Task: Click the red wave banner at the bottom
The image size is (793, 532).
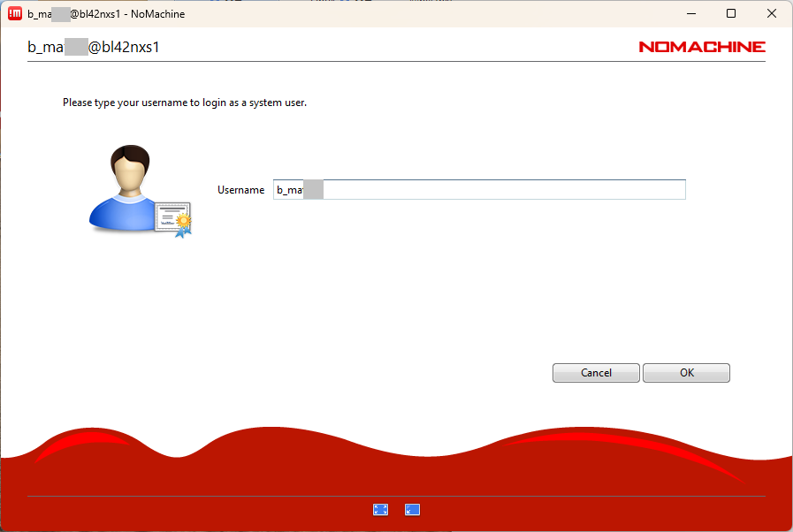Action: click(396, 464)
